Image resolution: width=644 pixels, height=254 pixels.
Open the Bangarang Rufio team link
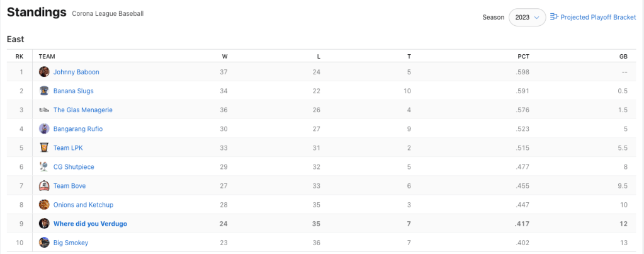pyautogui.click(x=78, y=129)
